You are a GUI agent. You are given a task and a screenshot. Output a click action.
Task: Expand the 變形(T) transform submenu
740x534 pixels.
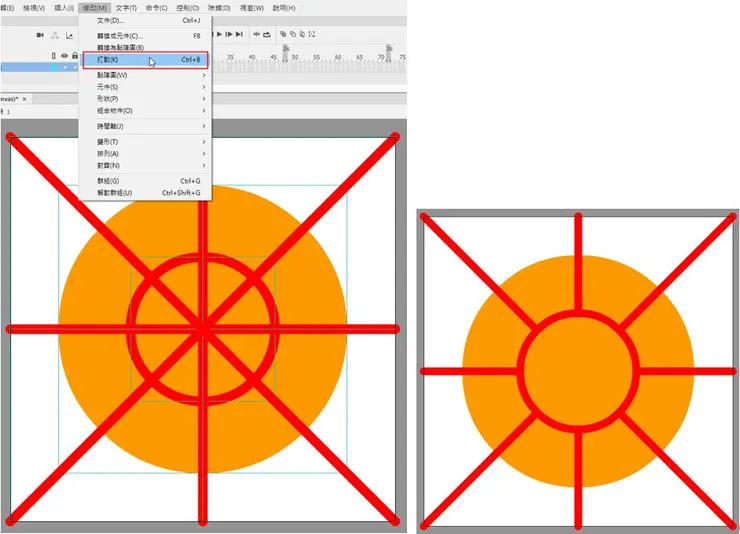point(145,142)
